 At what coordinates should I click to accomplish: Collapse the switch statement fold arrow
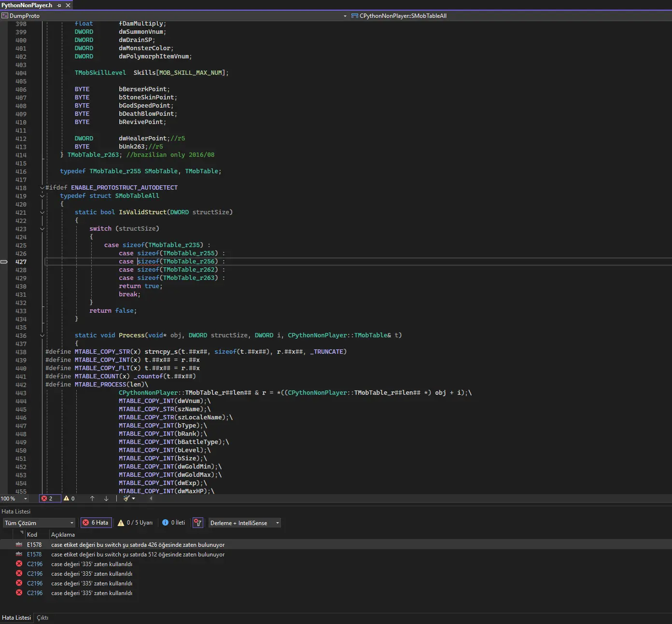42,229
